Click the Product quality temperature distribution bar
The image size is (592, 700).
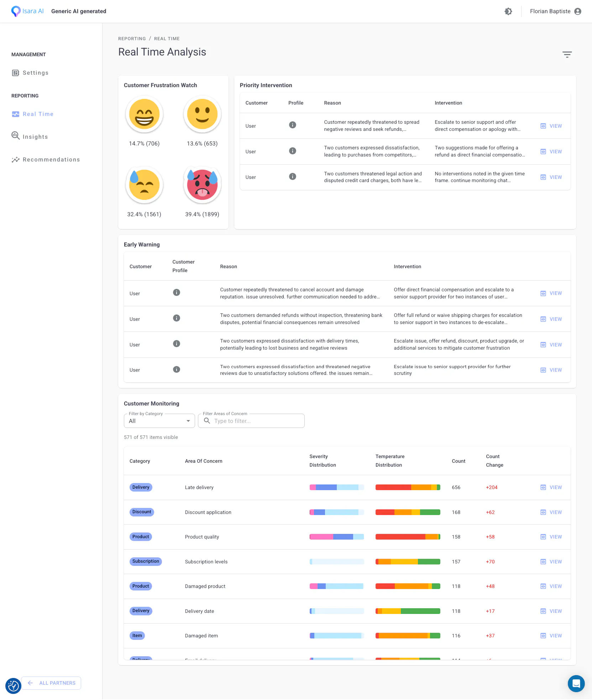(x=408, y=537)
